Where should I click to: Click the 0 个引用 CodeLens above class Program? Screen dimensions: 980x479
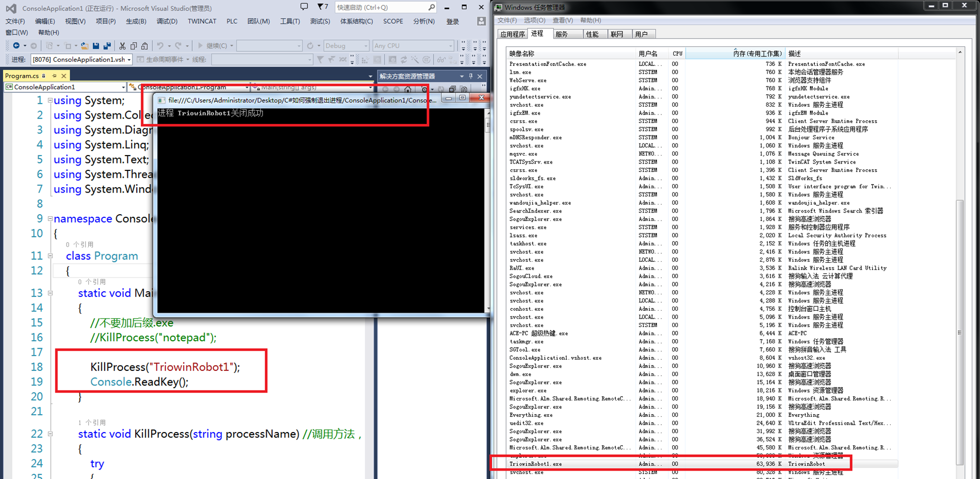click(80, 244)
